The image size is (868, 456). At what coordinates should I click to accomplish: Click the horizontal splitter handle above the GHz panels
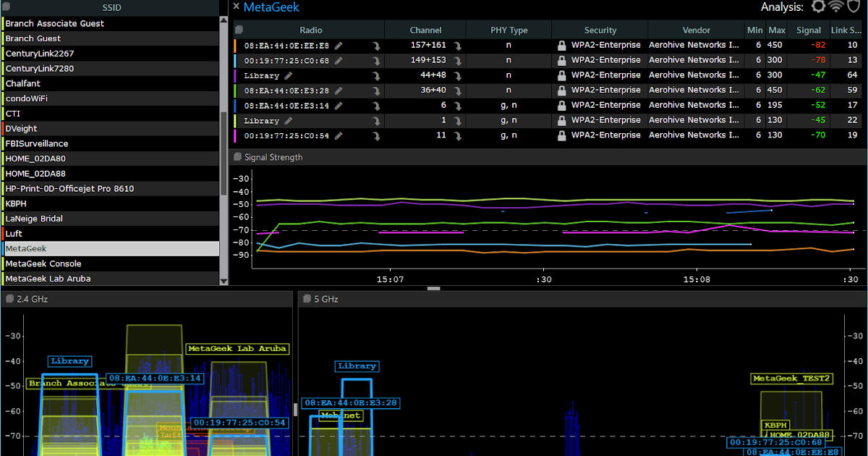[434, 288]
